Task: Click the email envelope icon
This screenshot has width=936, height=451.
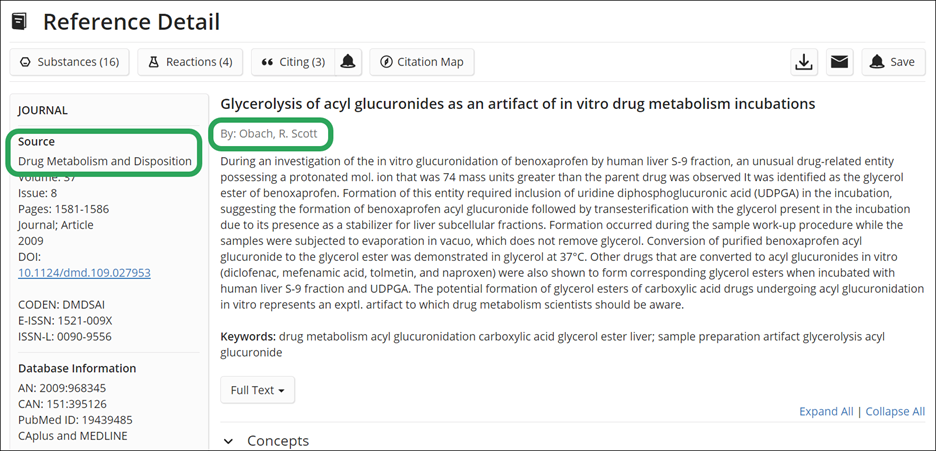Action: point(840,62)
